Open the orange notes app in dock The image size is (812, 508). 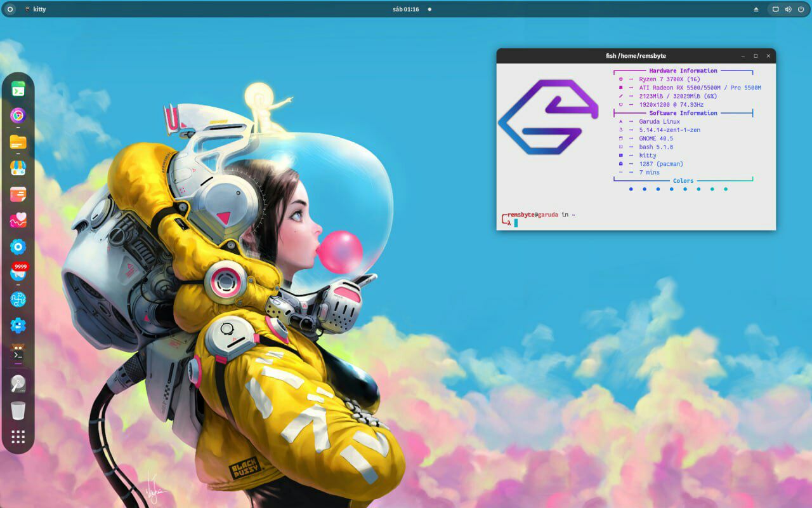[x=18, y=194]
